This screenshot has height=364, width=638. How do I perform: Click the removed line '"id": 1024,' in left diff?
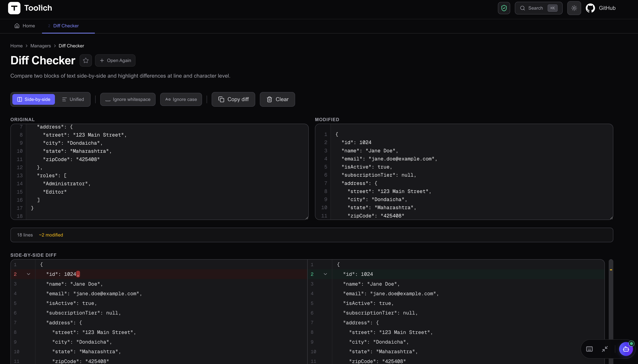(159, 274)
